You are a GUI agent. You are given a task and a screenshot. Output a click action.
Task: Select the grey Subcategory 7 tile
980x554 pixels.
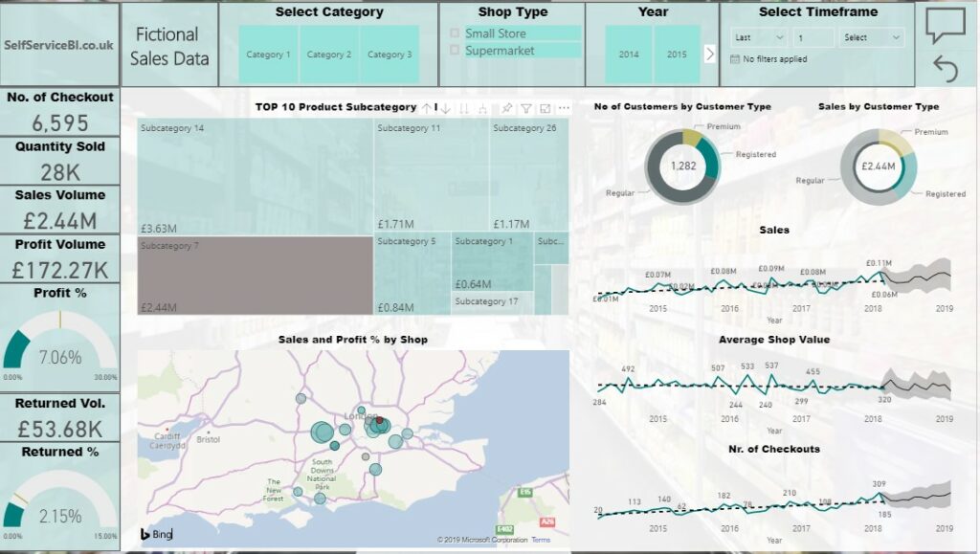tap(255, 276)
